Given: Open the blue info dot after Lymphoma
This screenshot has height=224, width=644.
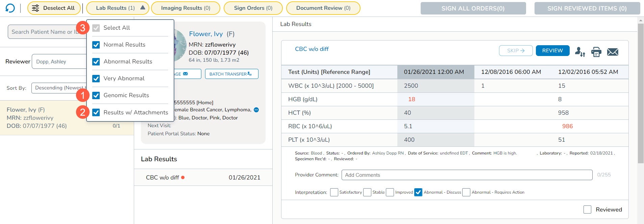Looking at the screenshot, I should point(256,110).
